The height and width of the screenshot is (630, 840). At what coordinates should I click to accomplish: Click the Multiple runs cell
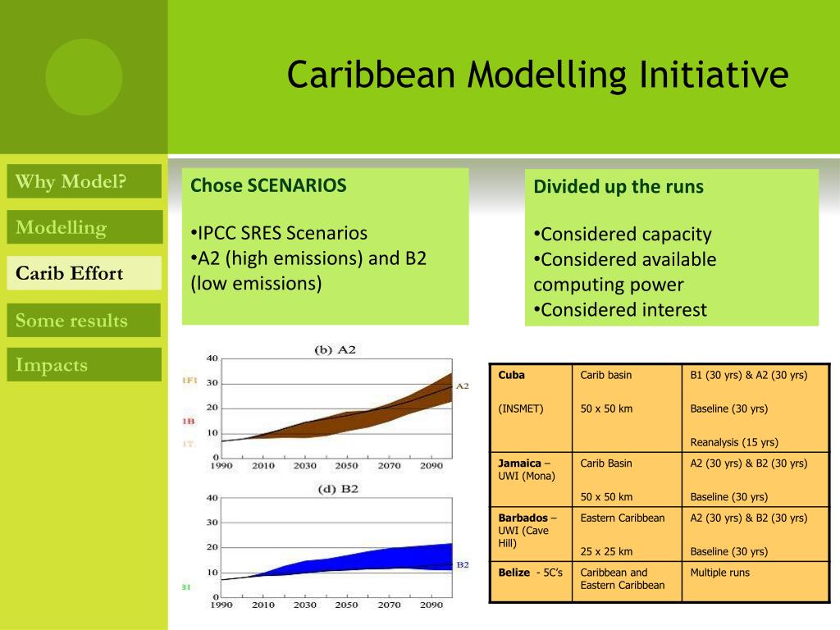(x=756, y=582)
